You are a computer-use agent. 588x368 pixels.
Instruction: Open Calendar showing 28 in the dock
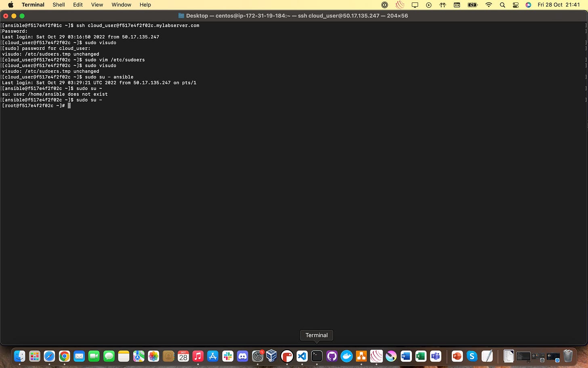click(x=183, y=356)
